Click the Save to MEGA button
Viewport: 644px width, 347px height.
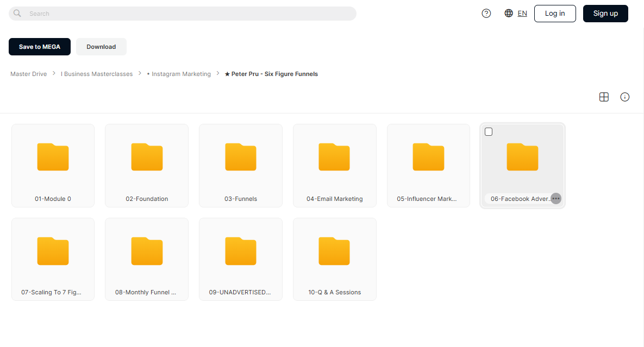(40, 47)
